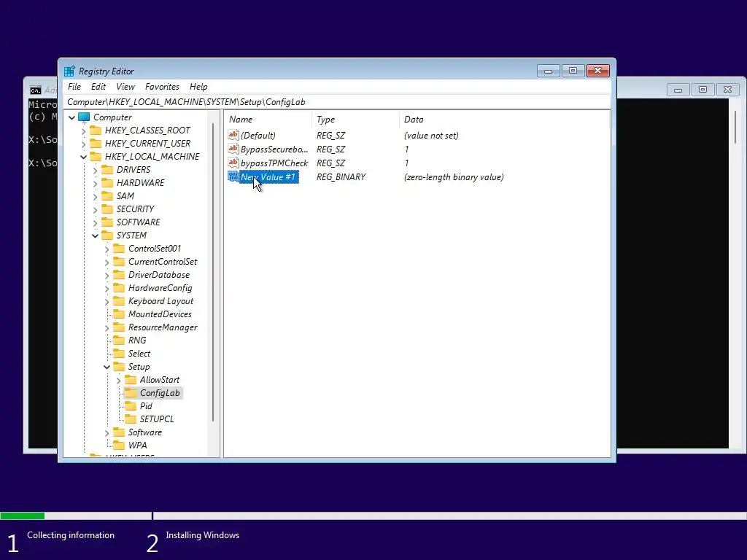Sort values by Name column header
This screenshot has height=560, width=747.
point(268,120)
